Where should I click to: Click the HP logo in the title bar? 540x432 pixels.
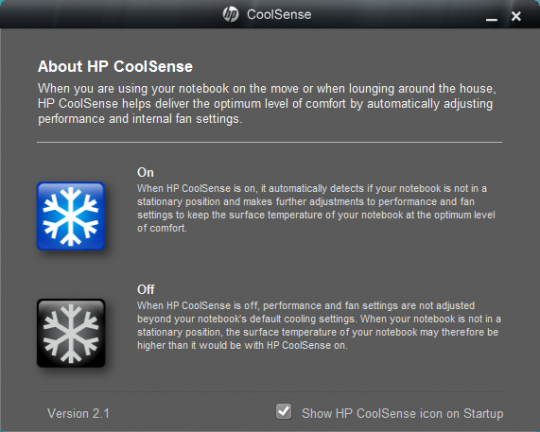tap(230, 14)
